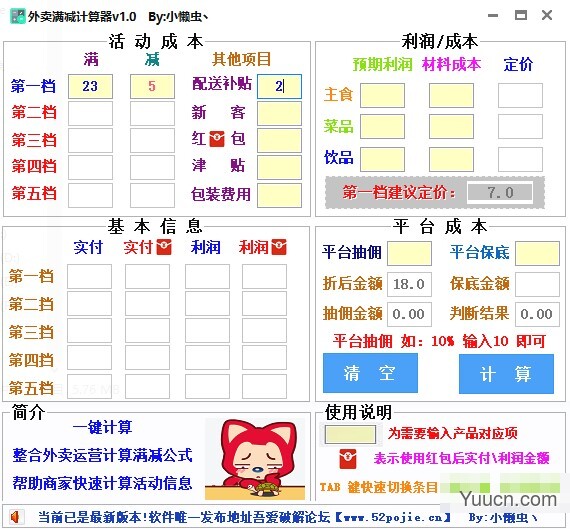Click the 第四档 满 input field
Viewport: 570px width, 529px height.
coord(91,167)
